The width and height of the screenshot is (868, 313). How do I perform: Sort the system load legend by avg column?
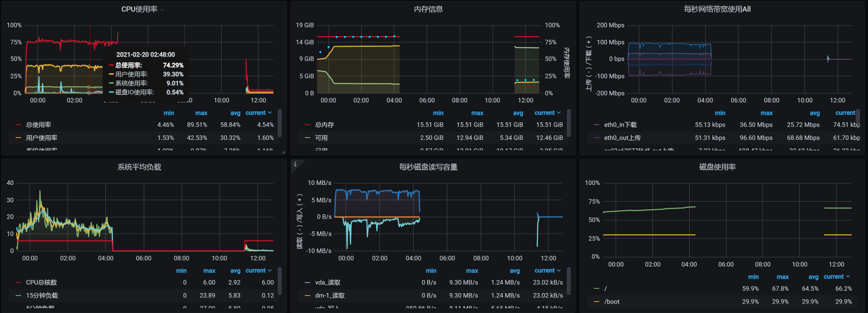point(235,271)
